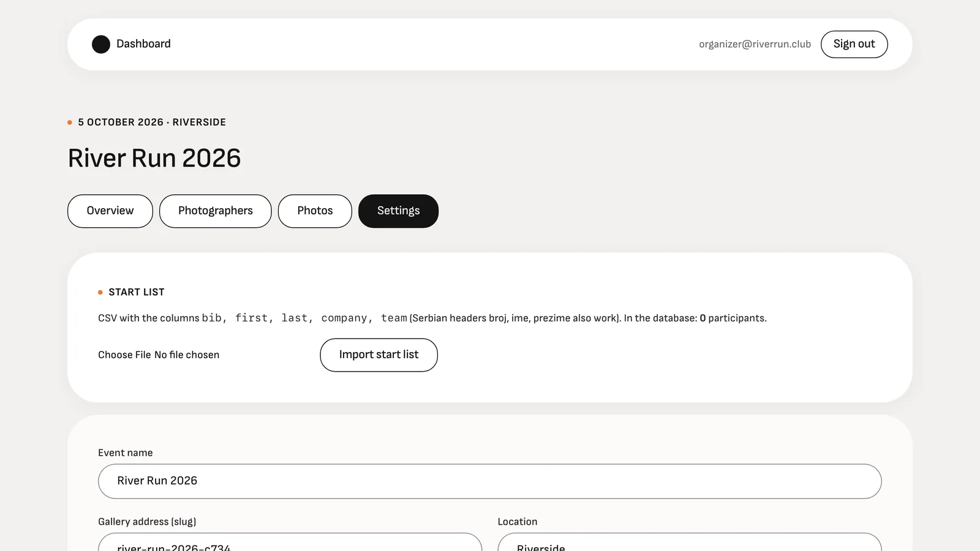
Task: Go to the Photos tab
Action: (x=315, y=211)
